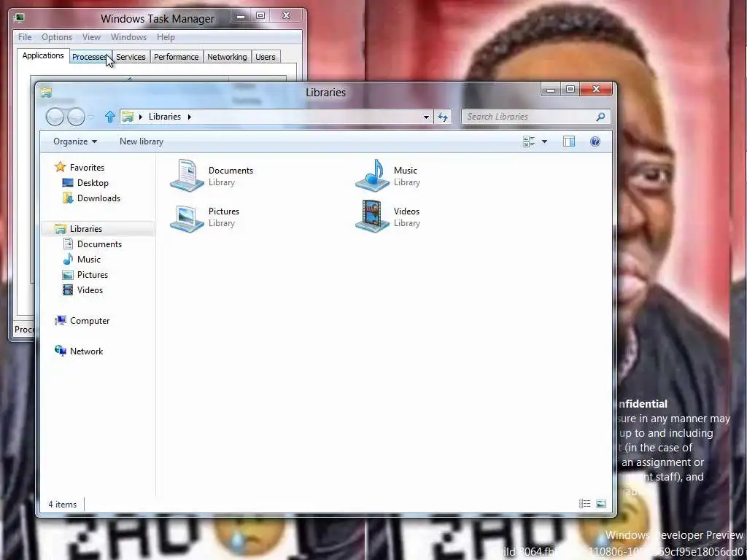Select Desktop under Favorites
This screenshot has height=560, width=747.
(93, 183)
